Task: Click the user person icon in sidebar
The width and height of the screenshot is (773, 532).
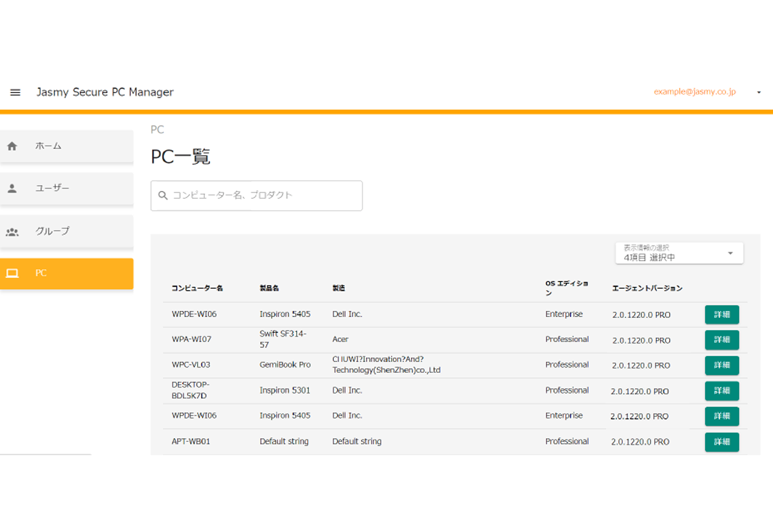Action: 12,188
